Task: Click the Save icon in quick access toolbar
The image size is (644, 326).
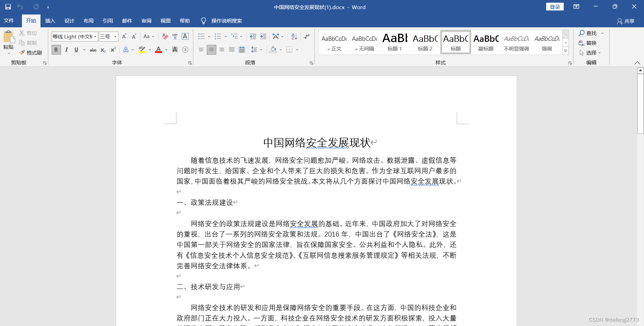Action: 8,7
